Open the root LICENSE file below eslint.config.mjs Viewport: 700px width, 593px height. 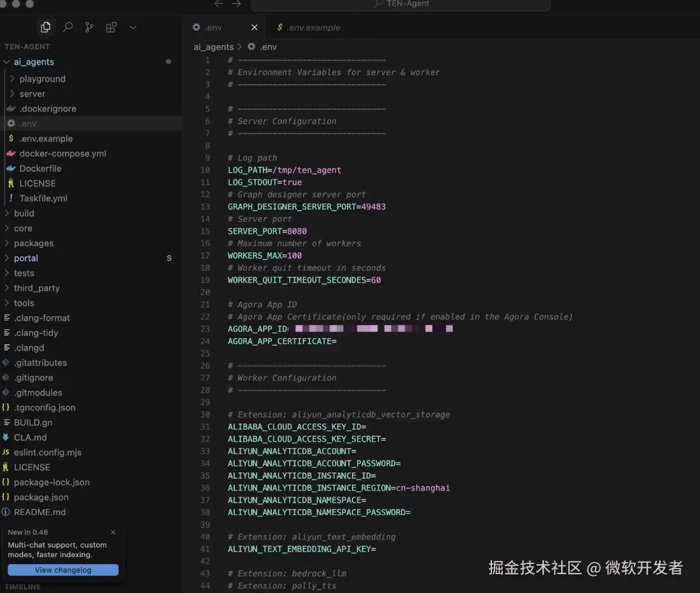click(90, 467)
